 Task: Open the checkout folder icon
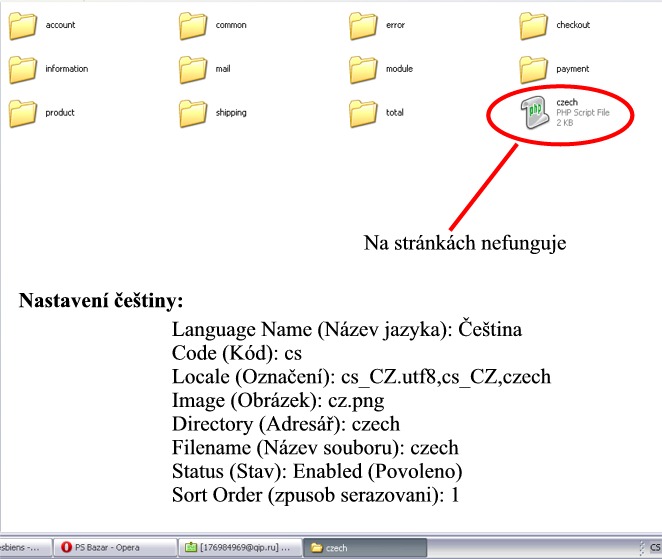coord(534,26)
